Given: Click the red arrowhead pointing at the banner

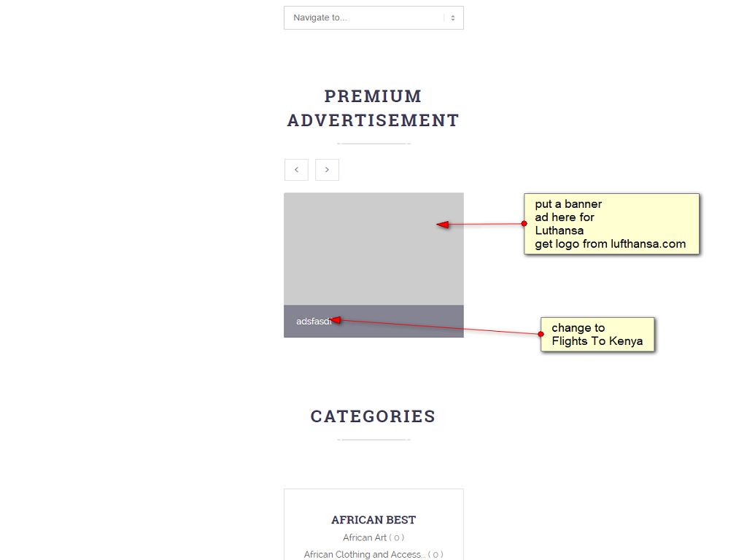Looking at the screenshot, I should pyautogui.click(x=442, y=225).
